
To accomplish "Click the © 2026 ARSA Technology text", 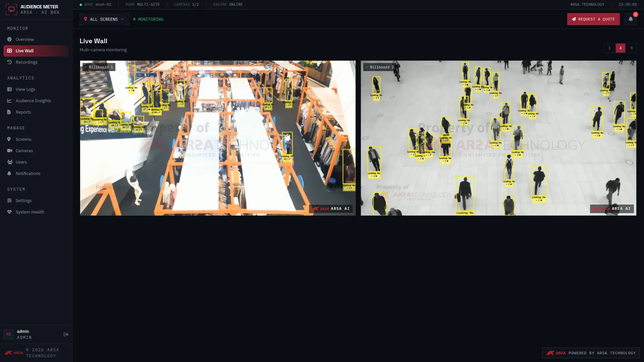I will point(43,353).
